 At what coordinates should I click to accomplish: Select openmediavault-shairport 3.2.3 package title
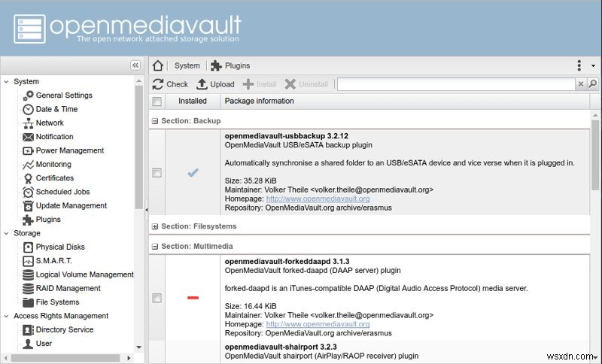coord(281,347)
